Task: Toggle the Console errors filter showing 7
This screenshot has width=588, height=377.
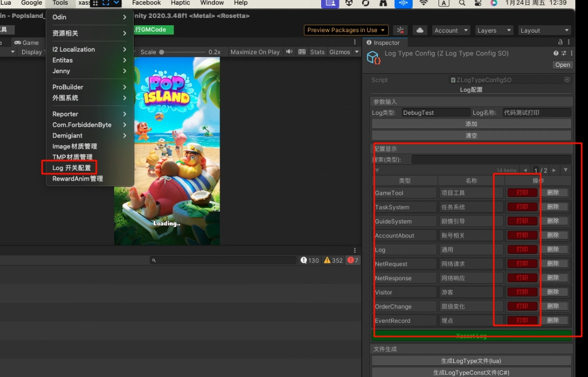Action: pos(353,260)
